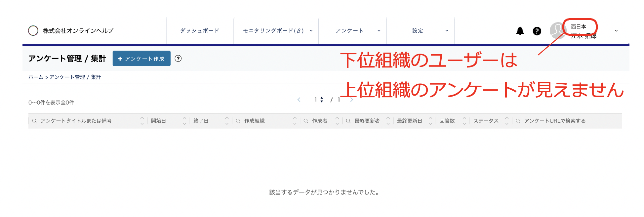The width and height of the screenshot is (644, 217).
Task: Click the ステータス column header
Action: (486, 121)
